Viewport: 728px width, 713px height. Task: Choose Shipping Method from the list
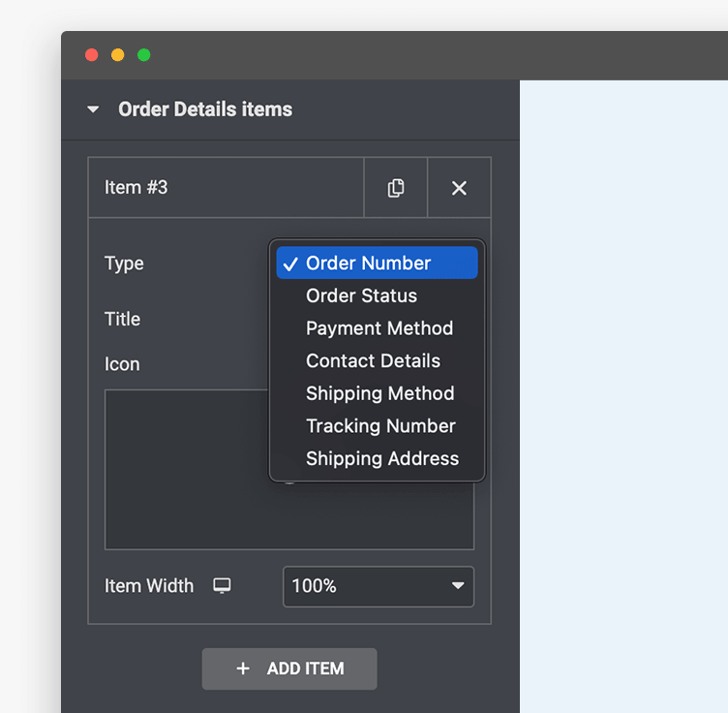tap(379, 393)
